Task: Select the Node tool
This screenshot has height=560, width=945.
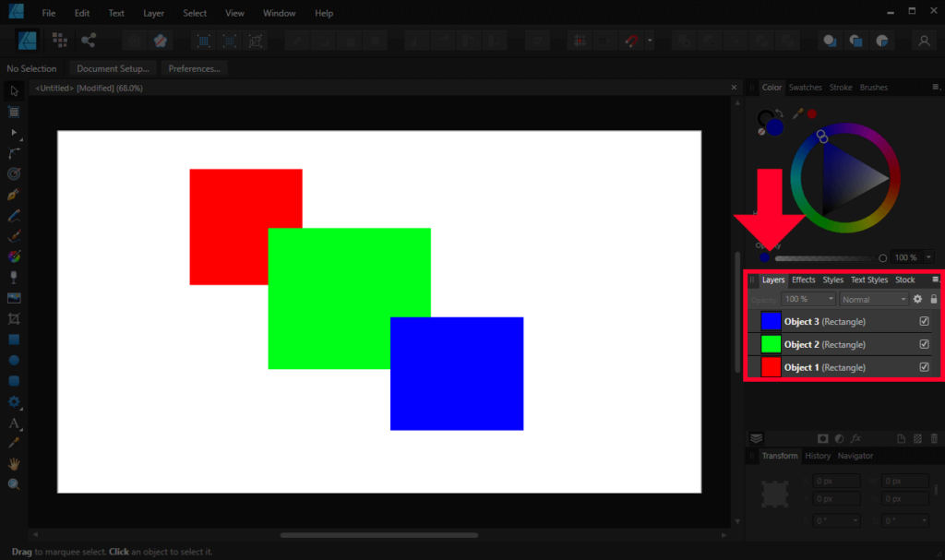Action: [x=13, y=133]
